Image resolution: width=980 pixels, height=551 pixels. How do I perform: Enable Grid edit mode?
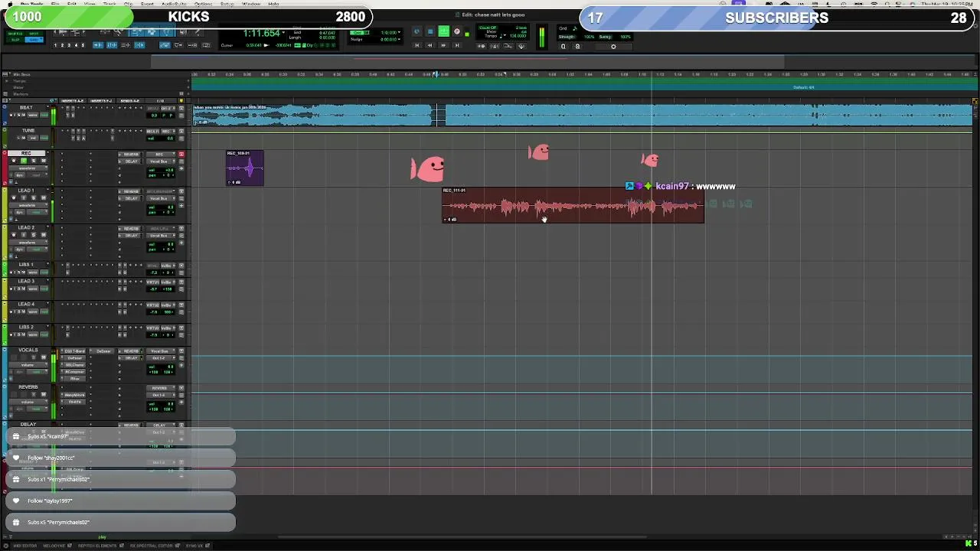tap(34, 39)
